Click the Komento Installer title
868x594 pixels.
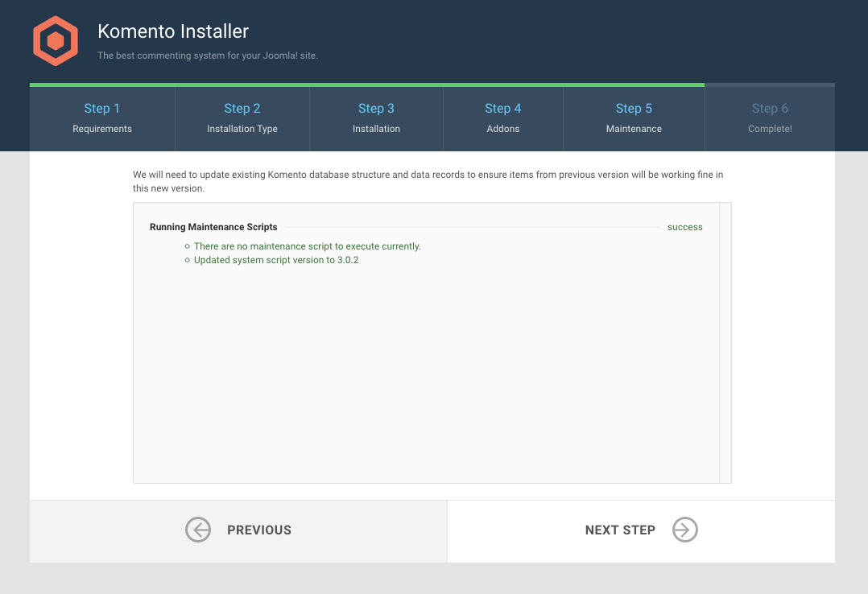coord(173,31)
